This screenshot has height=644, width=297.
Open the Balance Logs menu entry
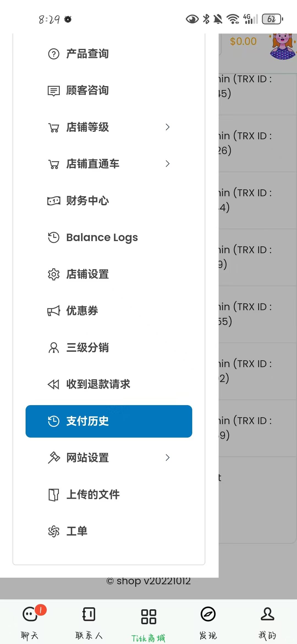tap(109, 238)
